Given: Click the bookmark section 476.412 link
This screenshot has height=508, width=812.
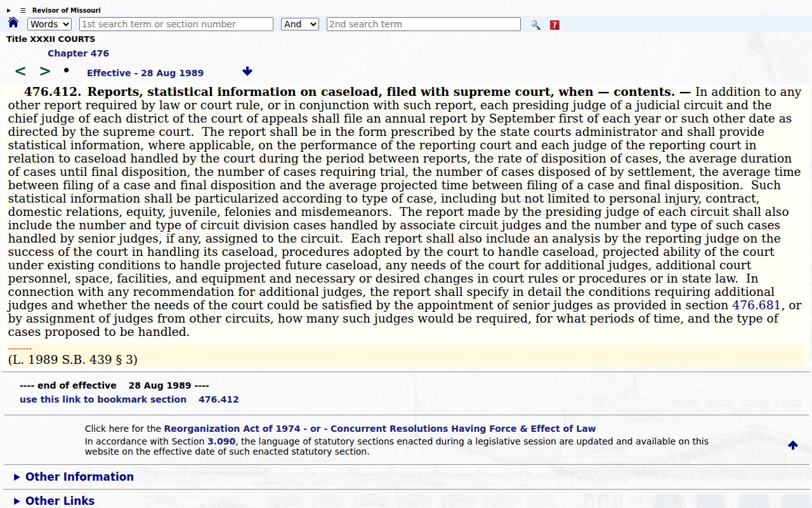Looking at the screenshot, I should (129, 399).
